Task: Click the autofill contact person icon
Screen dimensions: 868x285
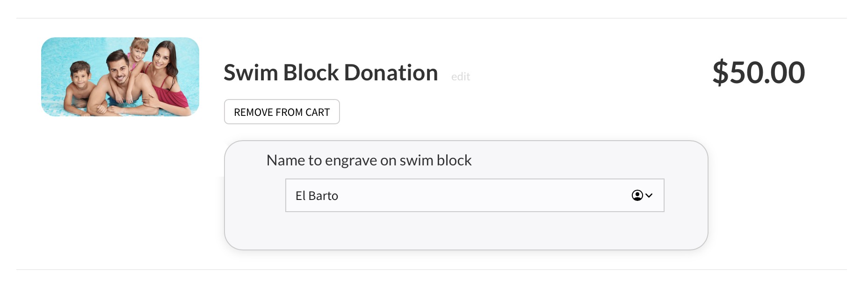Action: [x=637, y=195]
